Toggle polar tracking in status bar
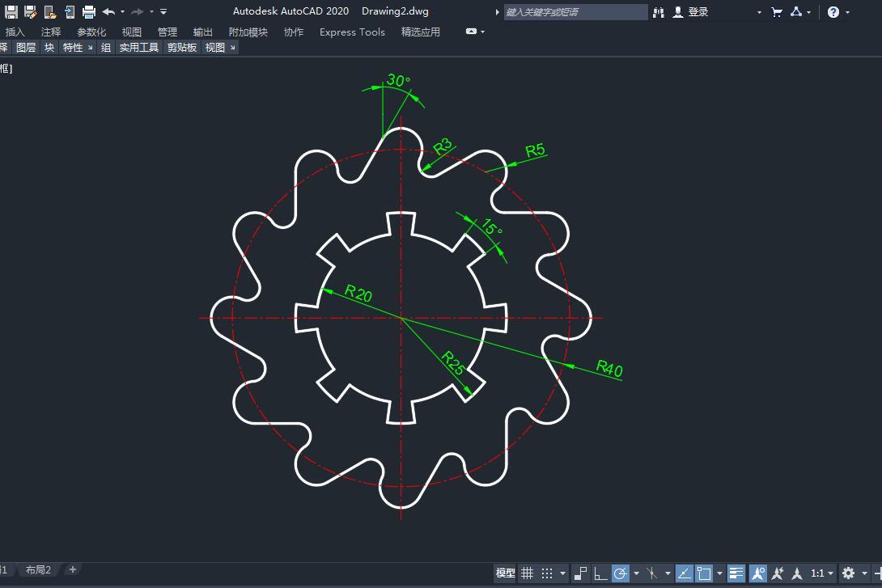 click(x=621, y=573)
